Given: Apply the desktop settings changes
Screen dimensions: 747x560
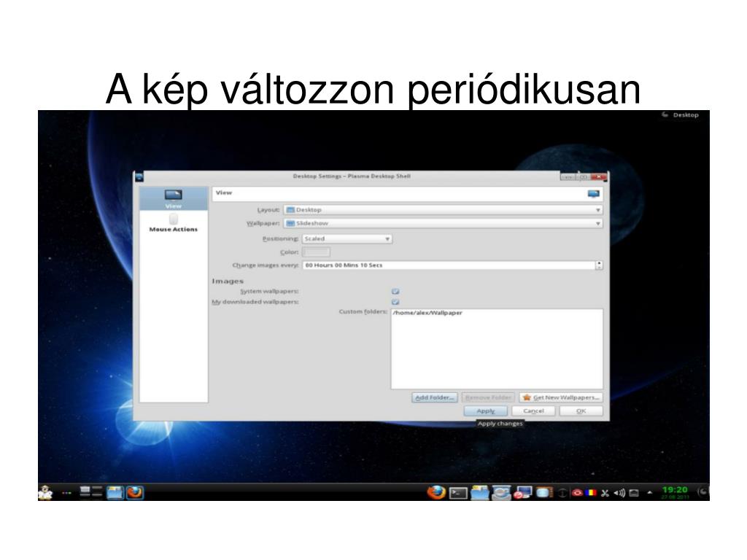Looking at the screenshot, I should 485,411.
